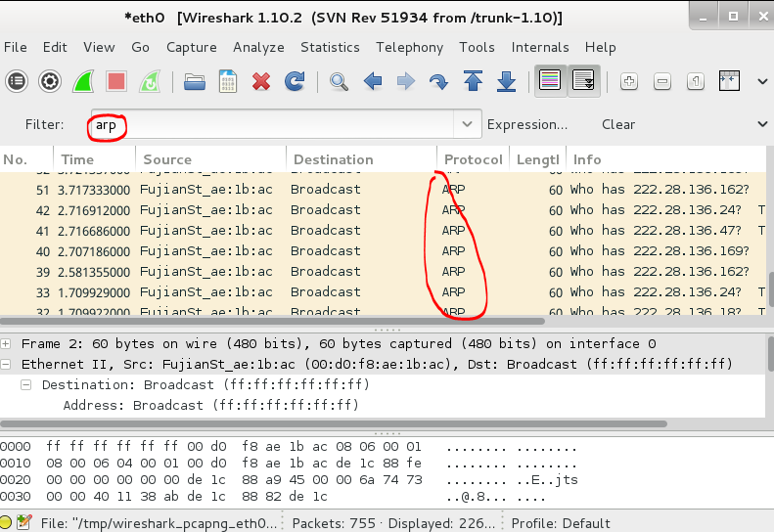Click the packet details horizontal scrollbar

tap(334, 423)
